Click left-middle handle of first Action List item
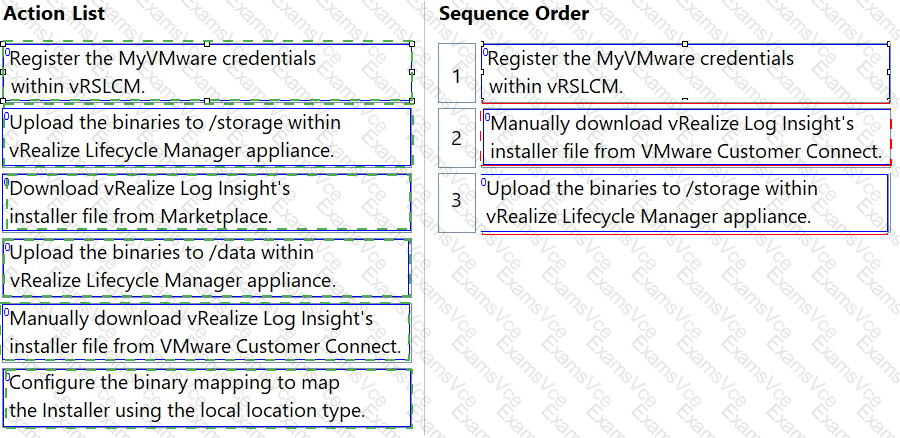 (x=3, y=72)
